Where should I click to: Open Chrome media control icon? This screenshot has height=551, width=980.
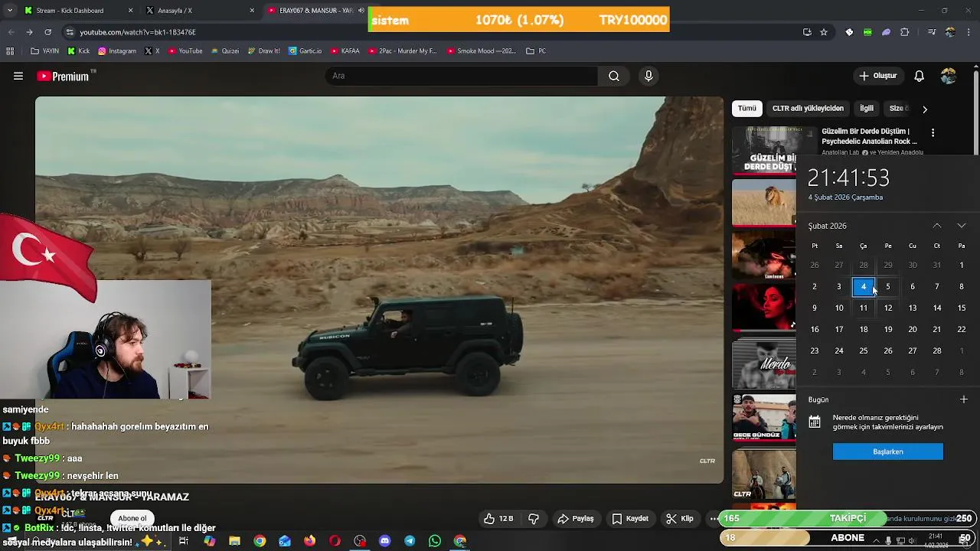(x=932, y=32)
